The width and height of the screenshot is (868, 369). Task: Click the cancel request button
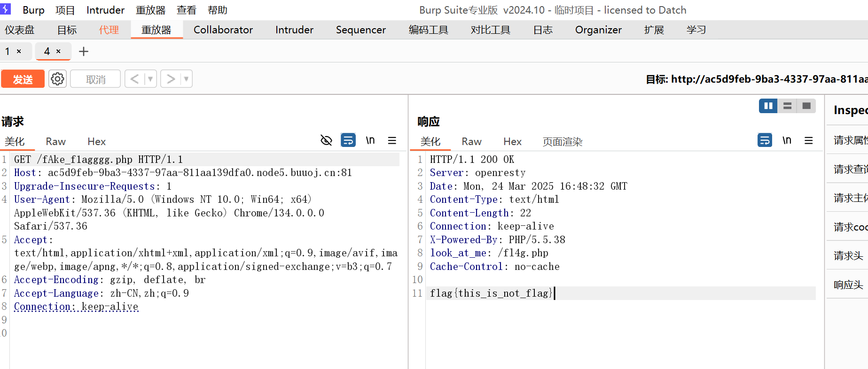pyautogui.click(x=95, y=79)
